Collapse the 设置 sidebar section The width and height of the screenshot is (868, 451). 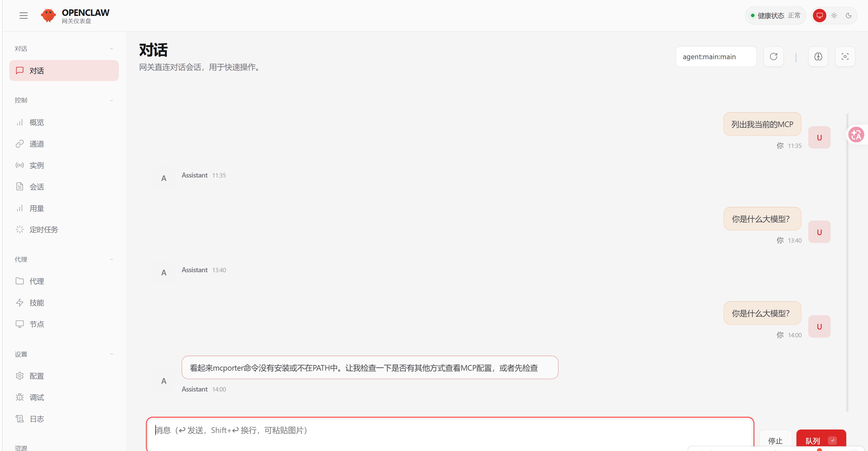[x=111, y=354]
